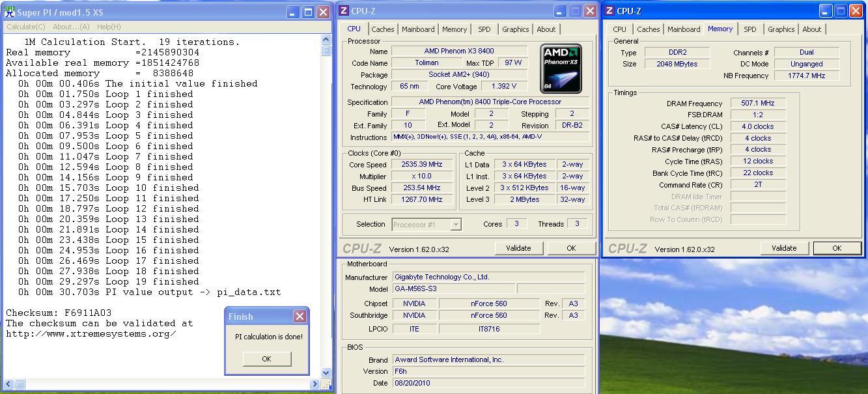Click the DRAM Frequency value 507.1 MHz
Image resolution: width=868 pixels, height=394 pixels.
pos(758,104)
